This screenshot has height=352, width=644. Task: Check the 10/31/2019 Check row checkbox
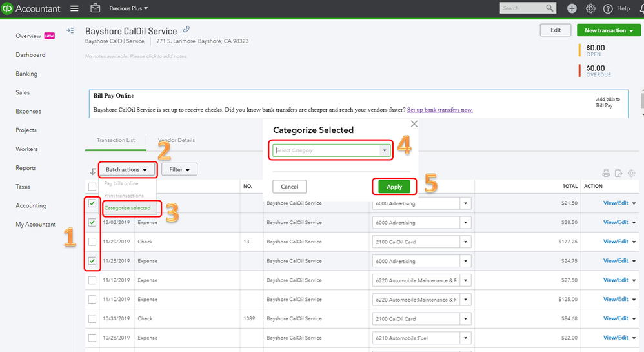tap(92, 318)
